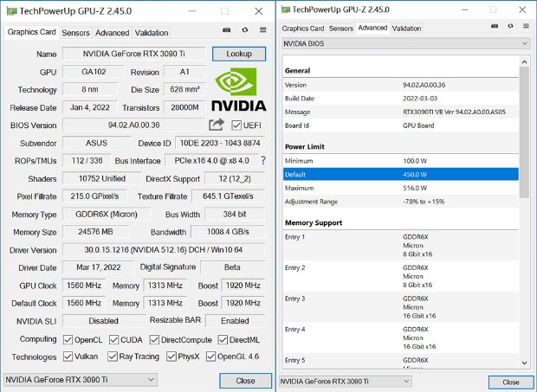Click the Bandwidth 1008.4 GB/s value
Viewport: 537px width, 392px height.
pyautogui.click(x=228, y=232)
